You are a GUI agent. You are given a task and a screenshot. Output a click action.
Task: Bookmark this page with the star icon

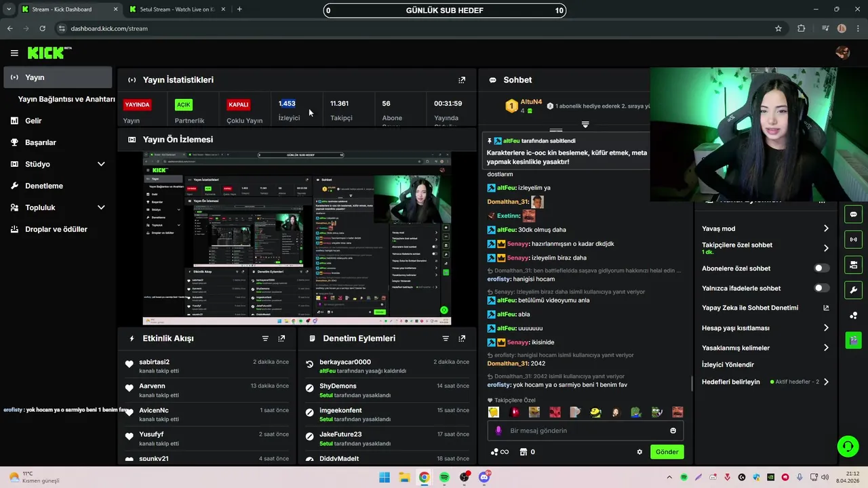(x=778, y=28)
